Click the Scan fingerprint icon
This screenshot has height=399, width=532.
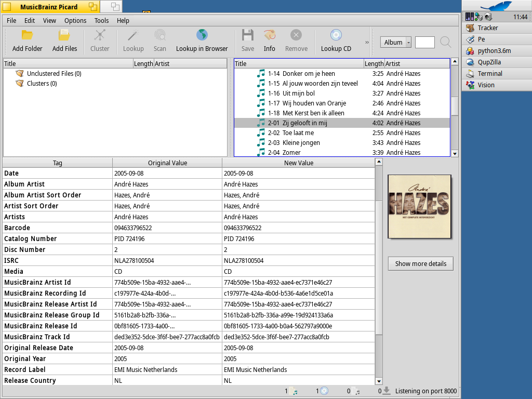[x=160, y=35]
